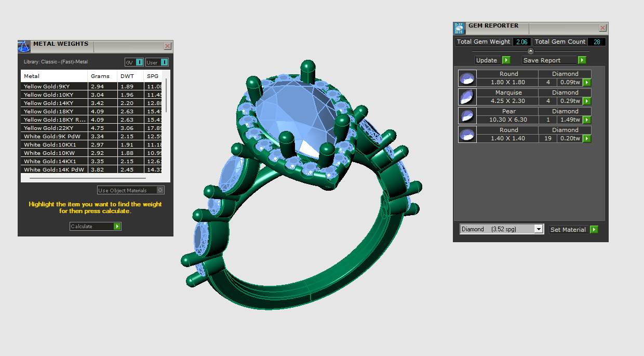
Task: Toggle the GV library switch
Action: 139,62
